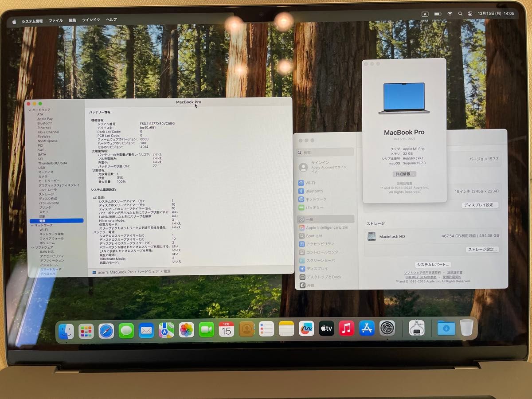Click the battery status icon in the menu bar
Screen dimensions: 532x399
[438, 14]
